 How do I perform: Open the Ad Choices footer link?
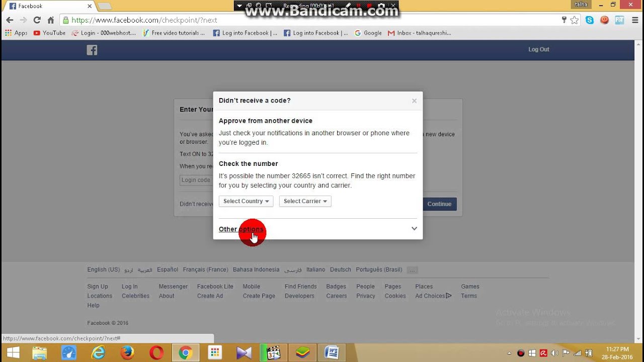[x=433, y=296]
